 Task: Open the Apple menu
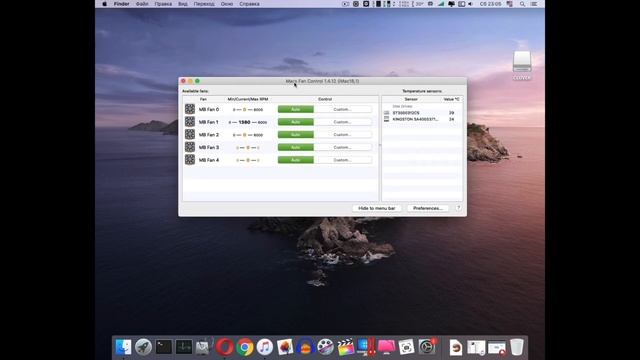point(104,4)
